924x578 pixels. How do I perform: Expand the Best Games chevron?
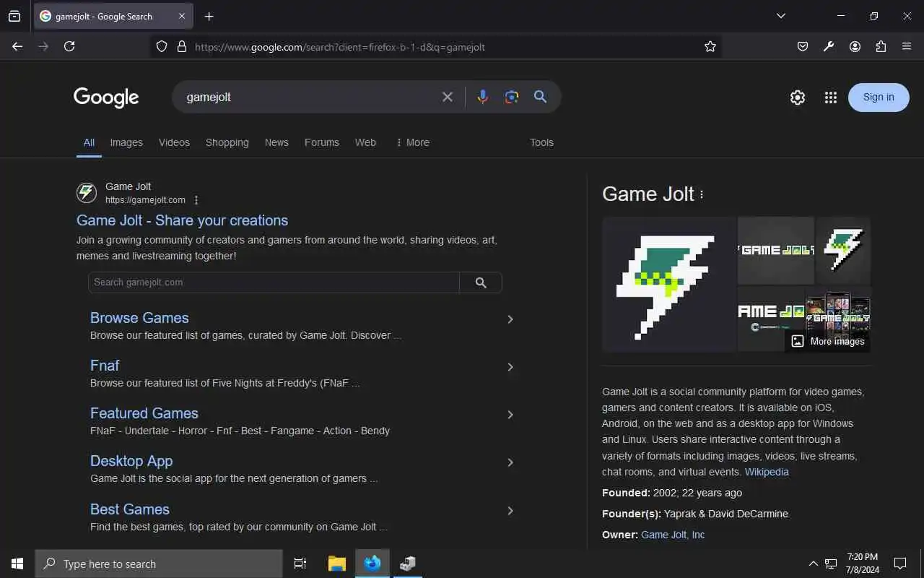pyautogui.click(x=510, y=511)
